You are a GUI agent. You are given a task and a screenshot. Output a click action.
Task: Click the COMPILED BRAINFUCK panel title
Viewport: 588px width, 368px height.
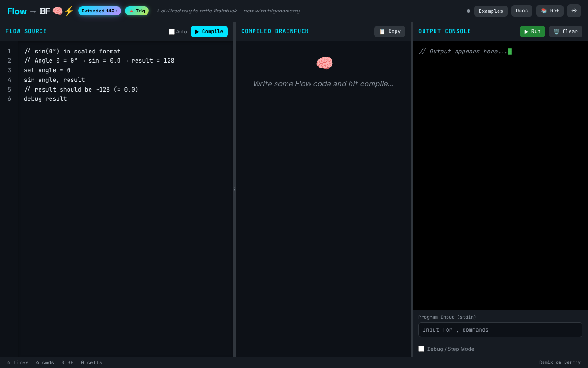(275, 31)
